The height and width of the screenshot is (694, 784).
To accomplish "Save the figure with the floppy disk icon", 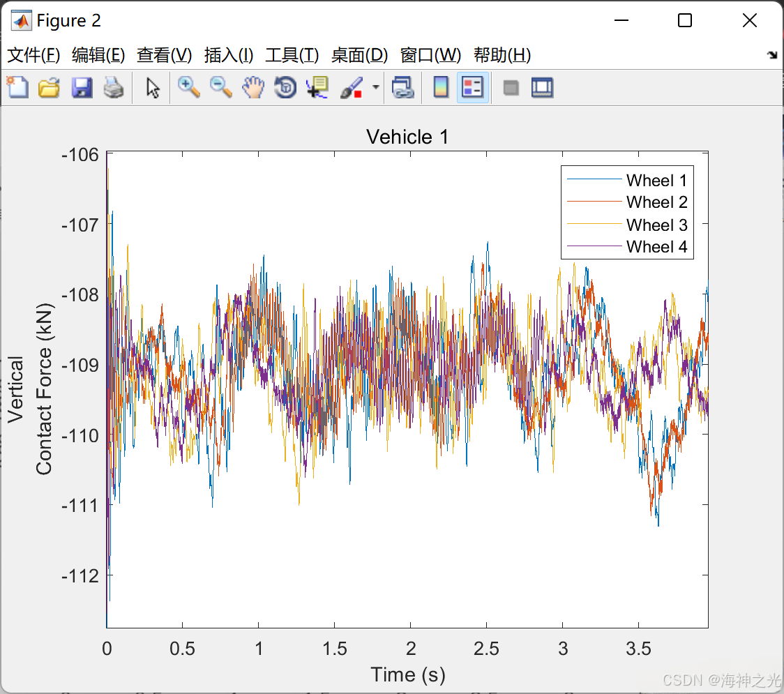I will pos(82,87).
